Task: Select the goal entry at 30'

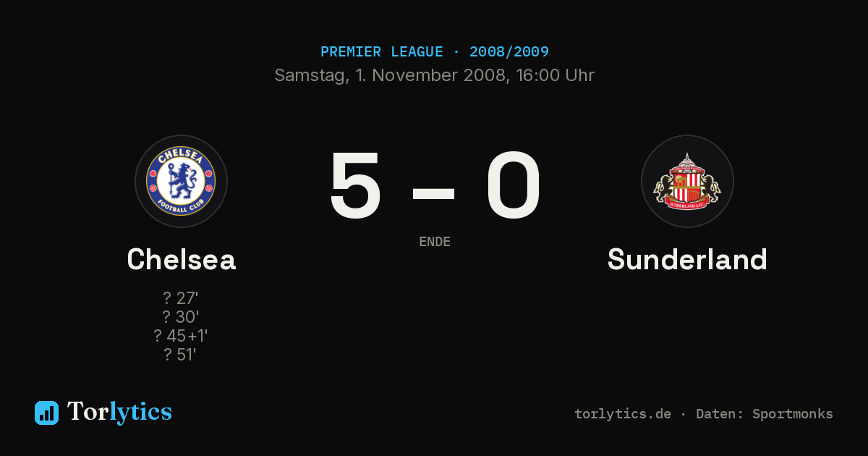Action: click(181, 317)
